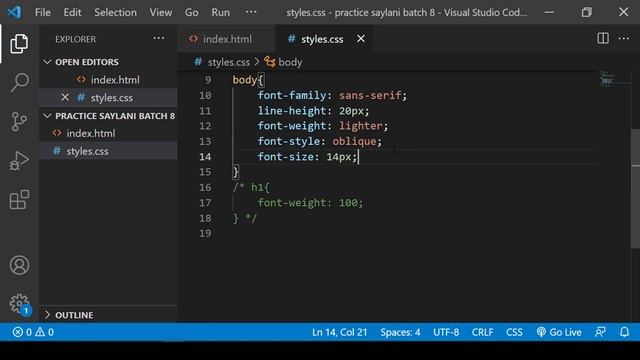Change language mode CSS
This screenshot has height=360, width=640.
coord(514,332)
